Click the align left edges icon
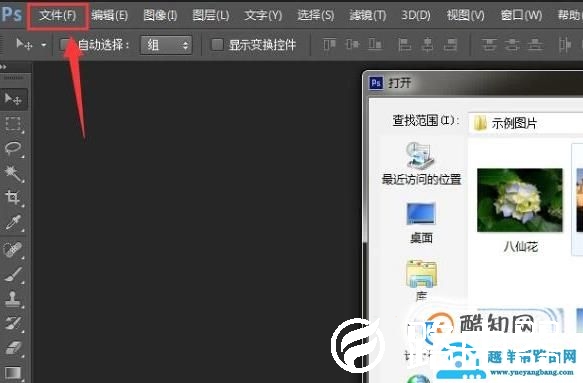 [404, 45]
